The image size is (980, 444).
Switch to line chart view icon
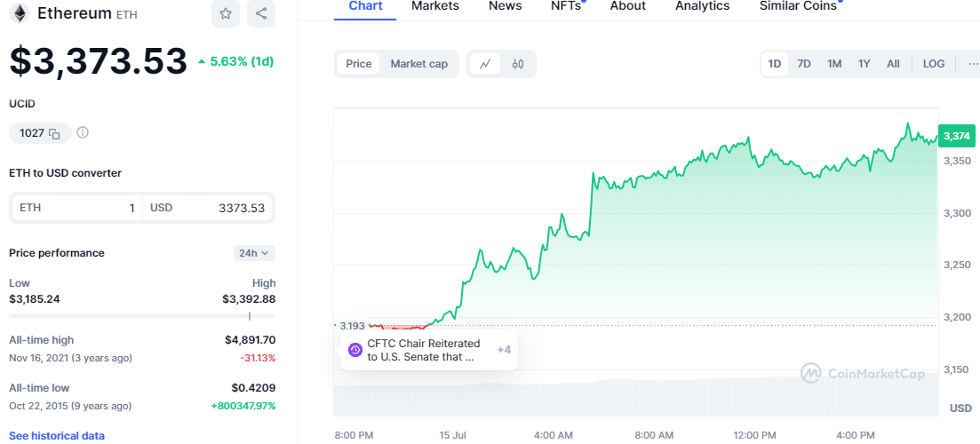coord(485,64)
